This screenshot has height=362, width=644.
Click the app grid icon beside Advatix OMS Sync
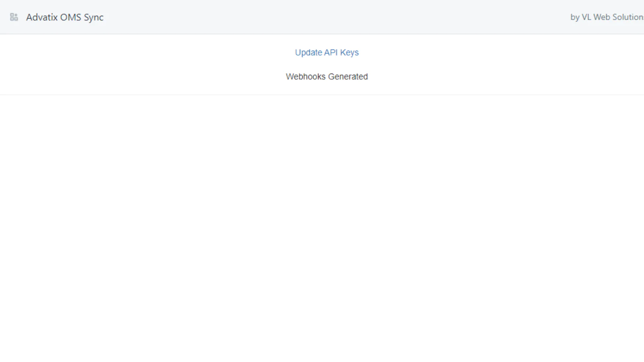(x=14, y=17)
